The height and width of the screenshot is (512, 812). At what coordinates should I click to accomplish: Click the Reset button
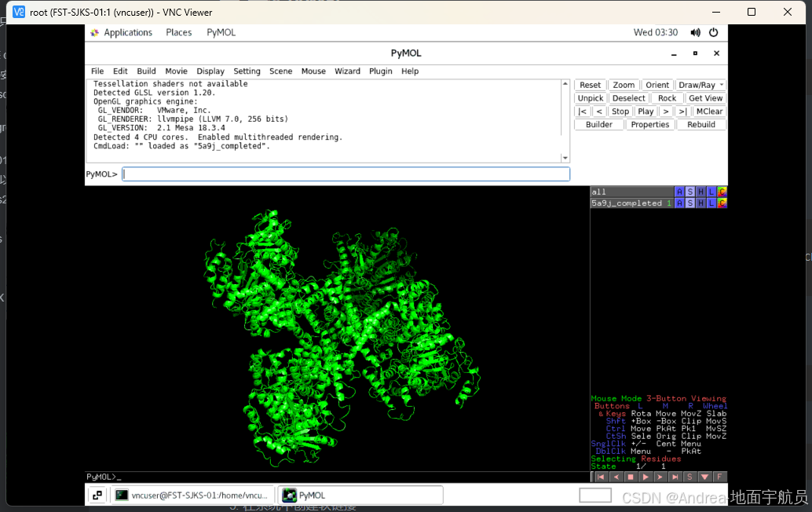tap(590, 85)
